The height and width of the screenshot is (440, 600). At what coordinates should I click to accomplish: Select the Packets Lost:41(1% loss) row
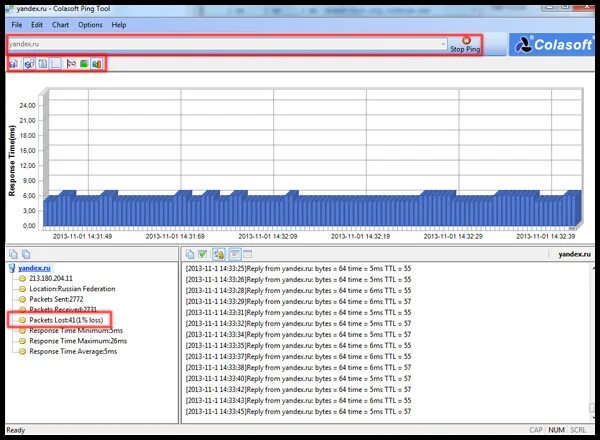[66, 320]
